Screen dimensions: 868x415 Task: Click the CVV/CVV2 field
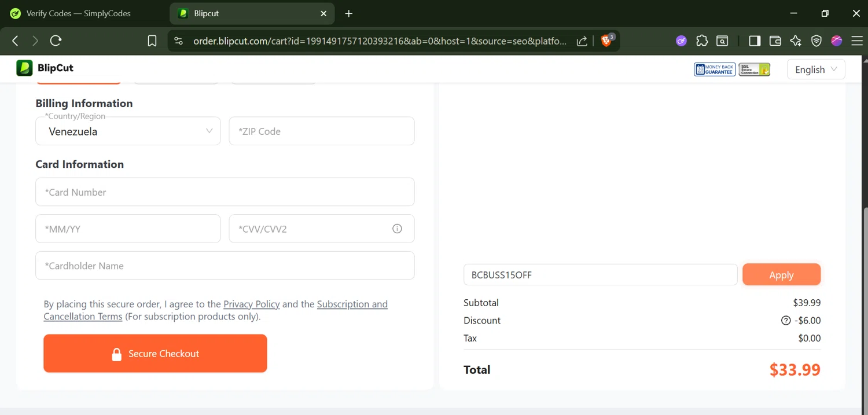(322, 229)
